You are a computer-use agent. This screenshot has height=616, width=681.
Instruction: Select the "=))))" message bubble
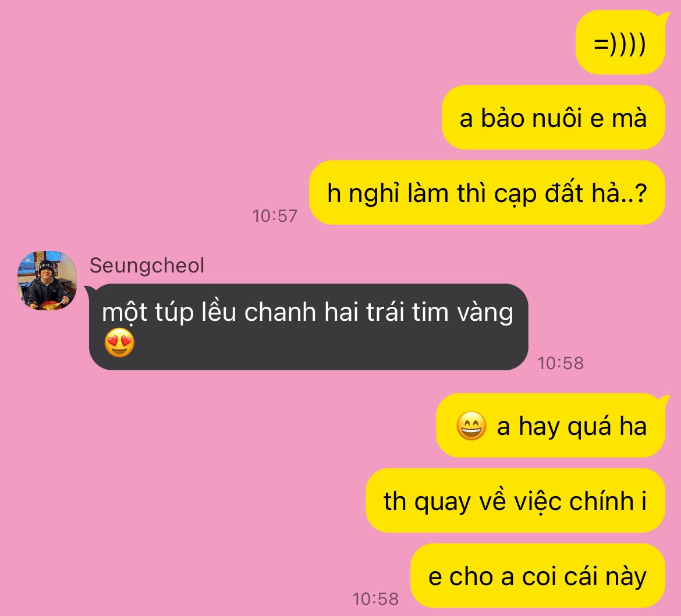click(620, 43)
